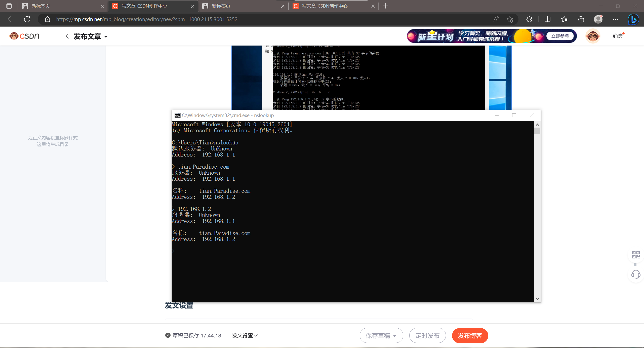This screenshot has height=348, width=644.
Task: Click the cmd window scroll down arrow
Action: [x=537, y=299]
